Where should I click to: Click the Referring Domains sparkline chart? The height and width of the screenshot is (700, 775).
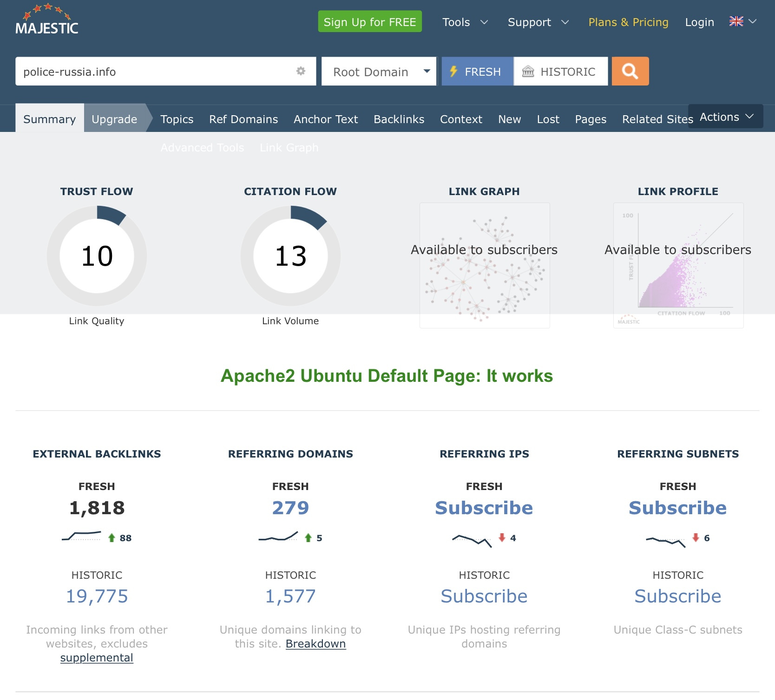[278, 536]
